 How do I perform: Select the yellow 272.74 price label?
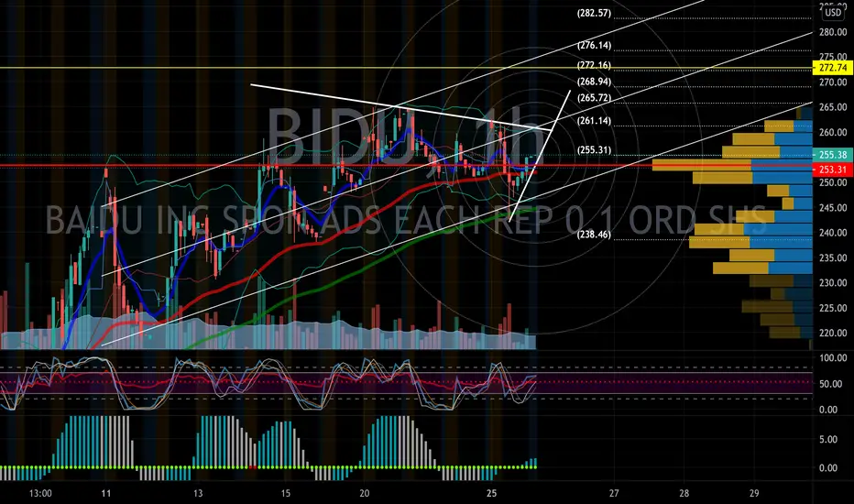tap(833, 68)
